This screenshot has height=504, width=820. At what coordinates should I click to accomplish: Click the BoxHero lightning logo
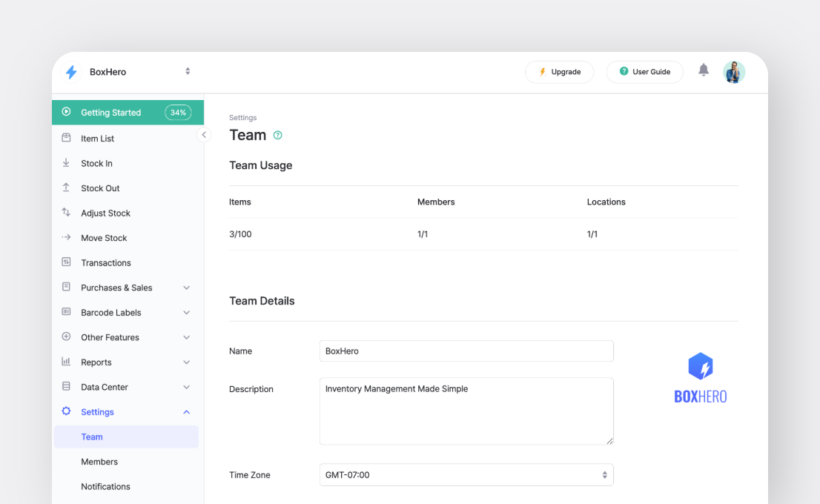[x=71, y=72]
